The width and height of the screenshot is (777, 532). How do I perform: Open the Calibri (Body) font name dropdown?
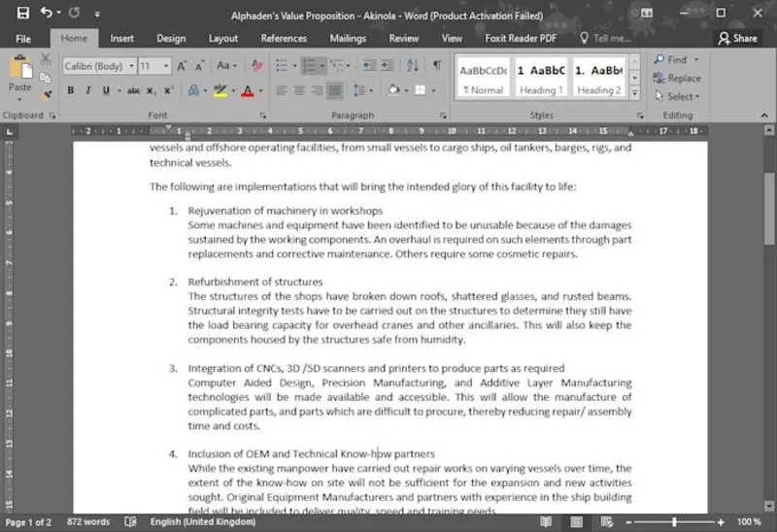pos(131,66)
